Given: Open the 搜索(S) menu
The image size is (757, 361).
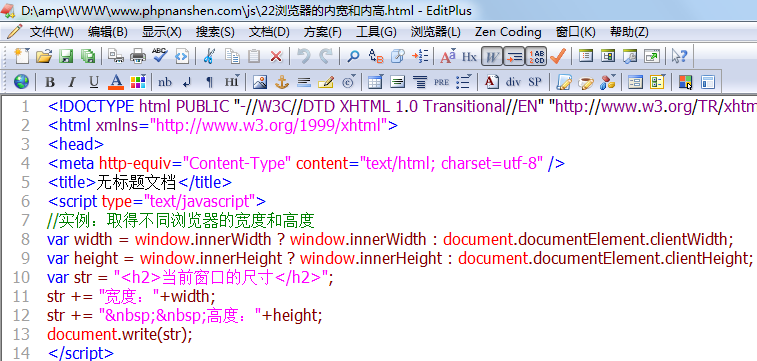Looking at the screenshot, I should click(215, 32).
